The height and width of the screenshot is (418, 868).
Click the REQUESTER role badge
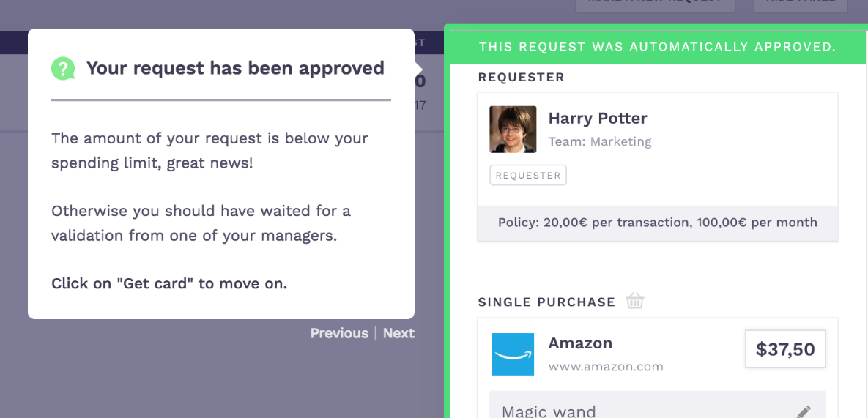tap(528, 175)
